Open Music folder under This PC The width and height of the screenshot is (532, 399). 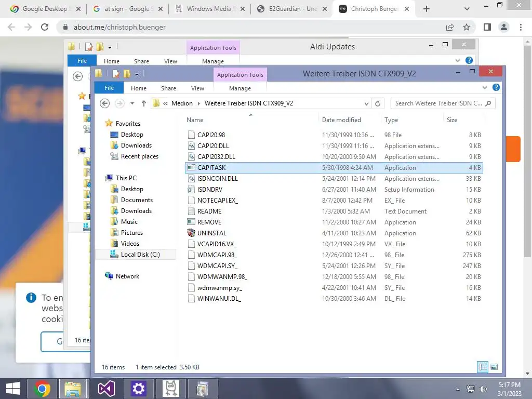click(x=129, y=221)
